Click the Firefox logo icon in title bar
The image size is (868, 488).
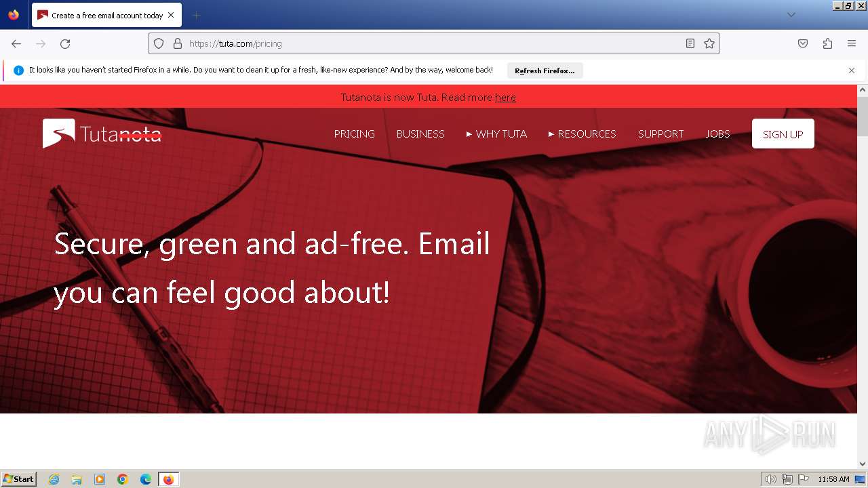click(x=14, y=15)
